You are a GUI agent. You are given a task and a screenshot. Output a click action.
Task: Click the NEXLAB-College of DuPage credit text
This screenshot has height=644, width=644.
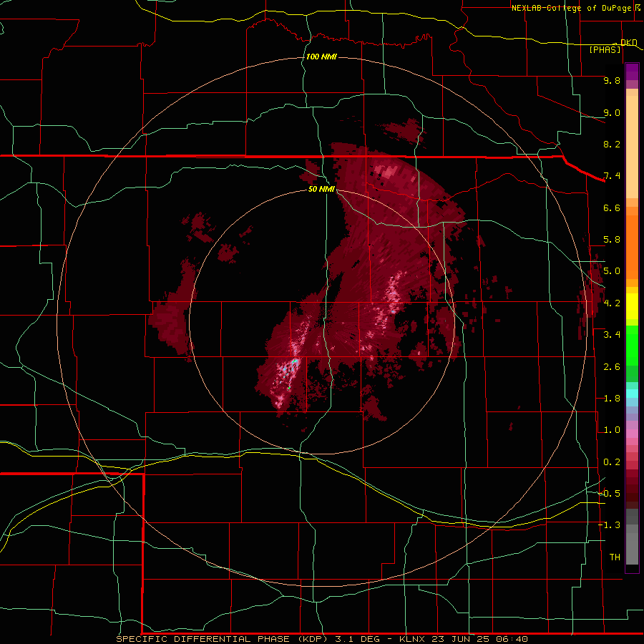point(571,8)
